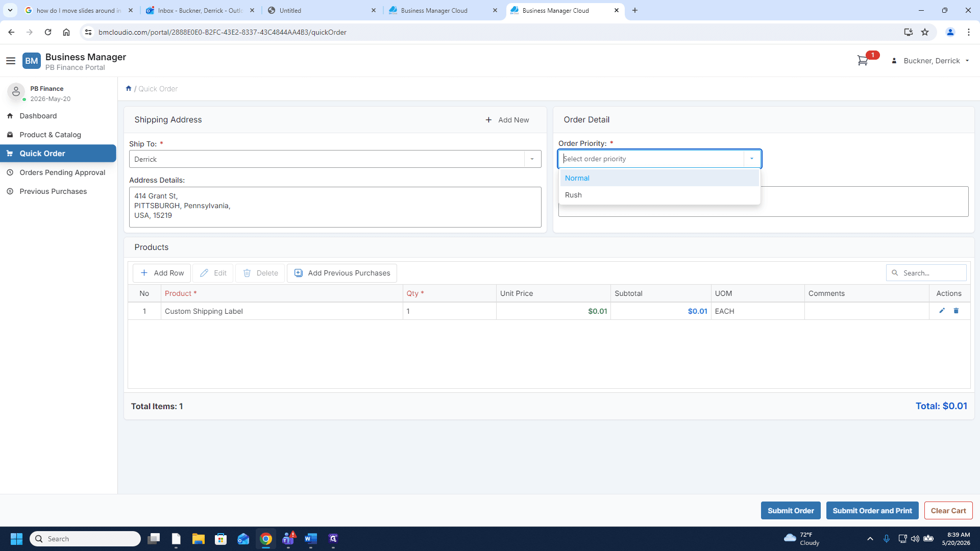Open Chrome three-dot menu
The height and width of the screenshot is (551, 980).
(969, 32)
